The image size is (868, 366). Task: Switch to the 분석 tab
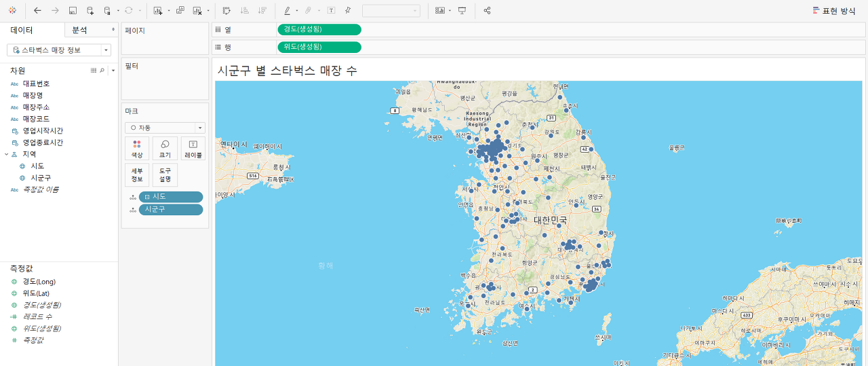tap(79, 30)
